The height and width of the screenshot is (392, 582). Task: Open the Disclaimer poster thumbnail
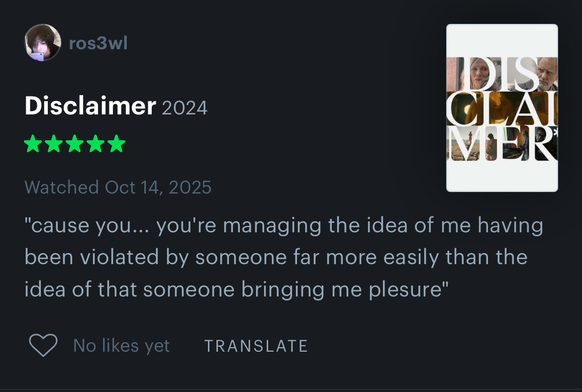click(502, 108)
